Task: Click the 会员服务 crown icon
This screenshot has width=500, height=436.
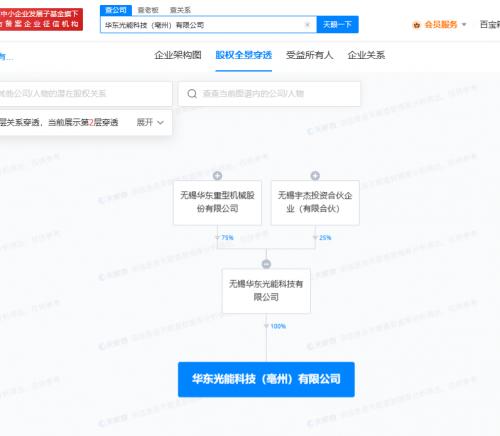Action: 416,25
